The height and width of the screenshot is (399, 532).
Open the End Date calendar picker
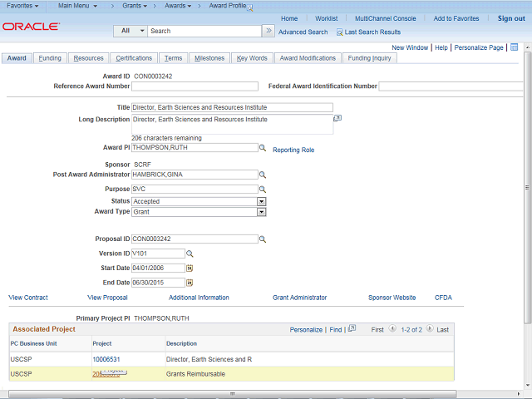tap(189, 283)
